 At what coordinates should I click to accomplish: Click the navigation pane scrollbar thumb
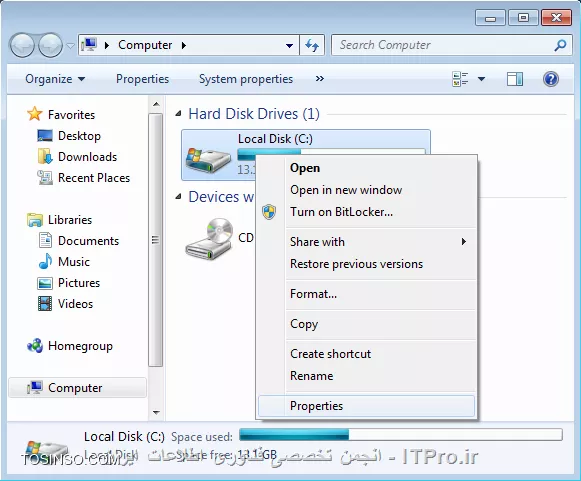[155, 240]
